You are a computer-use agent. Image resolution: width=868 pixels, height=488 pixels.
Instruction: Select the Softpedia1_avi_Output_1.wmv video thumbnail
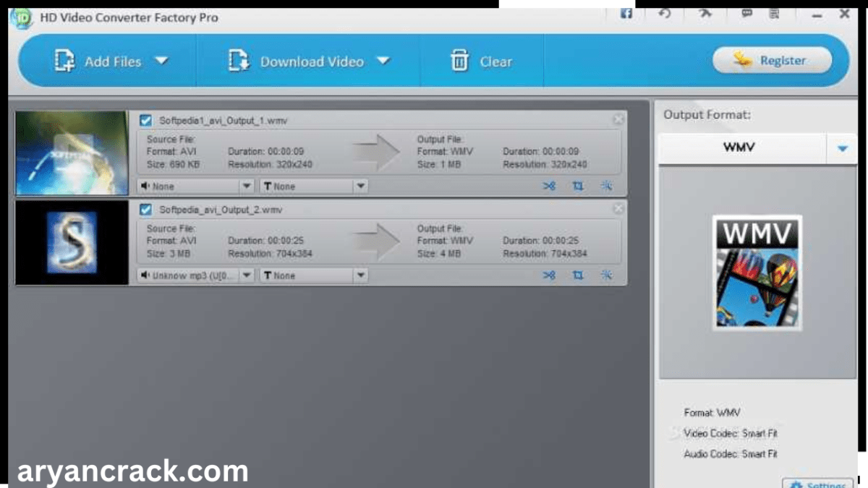pos(72,153)
